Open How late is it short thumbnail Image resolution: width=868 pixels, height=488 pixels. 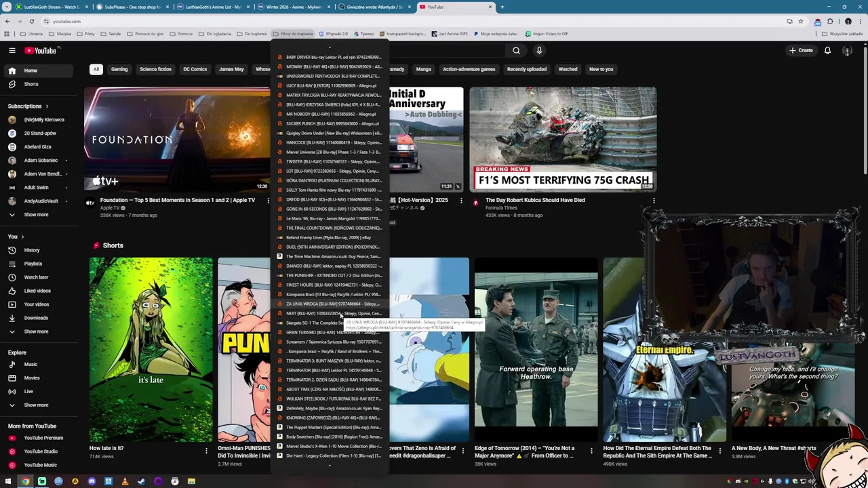pos(151,349)
